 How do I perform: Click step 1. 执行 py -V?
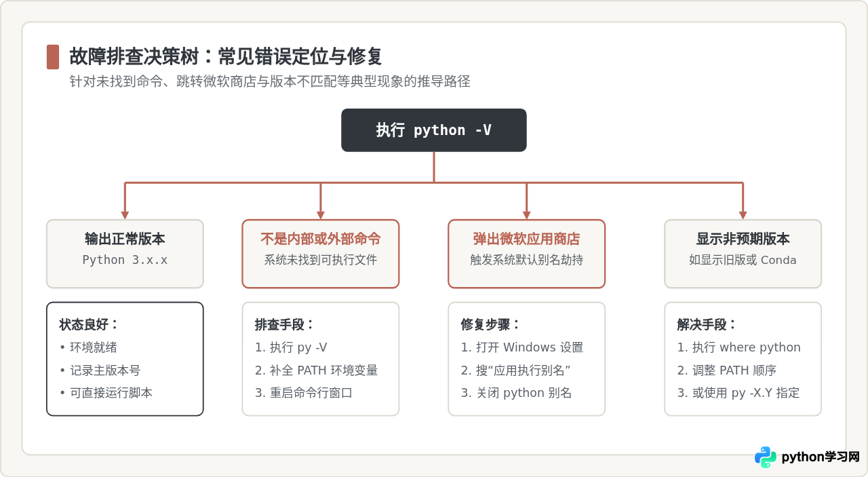(291, 347)
